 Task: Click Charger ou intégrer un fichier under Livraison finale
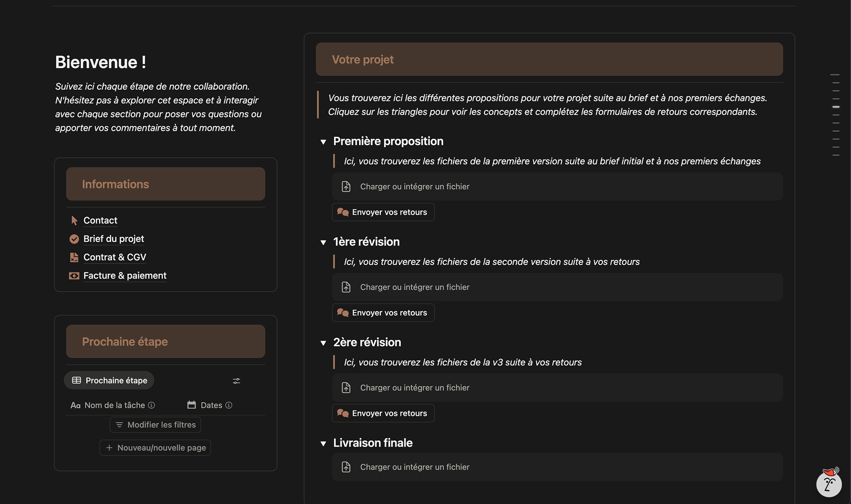414,467
